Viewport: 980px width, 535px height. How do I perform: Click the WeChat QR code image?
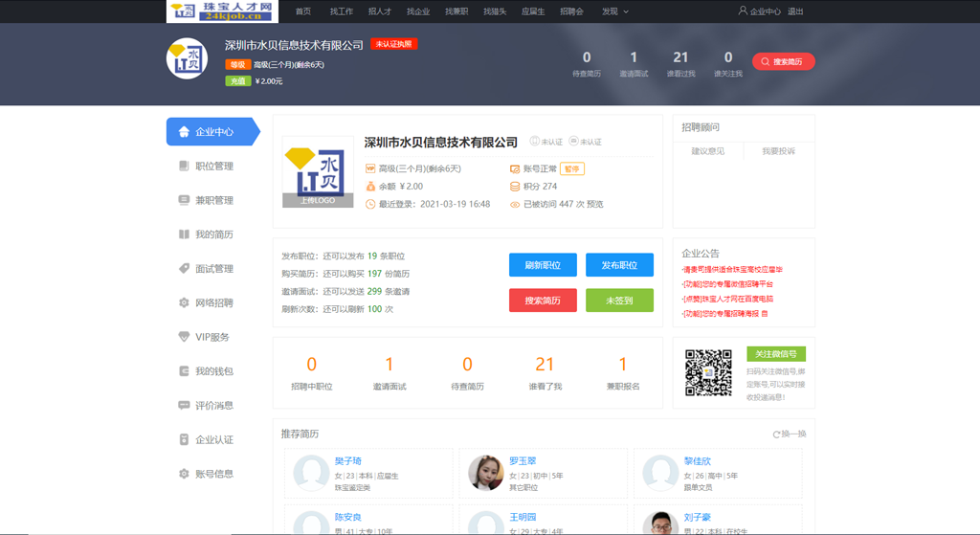[708, 372]
